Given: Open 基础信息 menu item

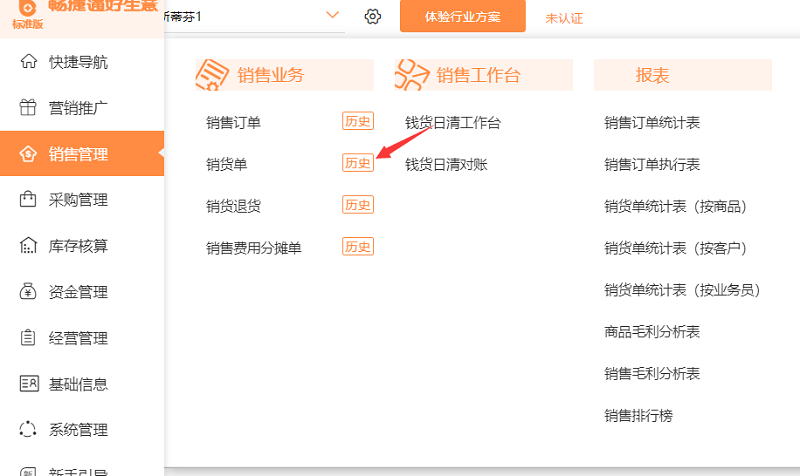Looking at the screenshot, I should (78, 384).
